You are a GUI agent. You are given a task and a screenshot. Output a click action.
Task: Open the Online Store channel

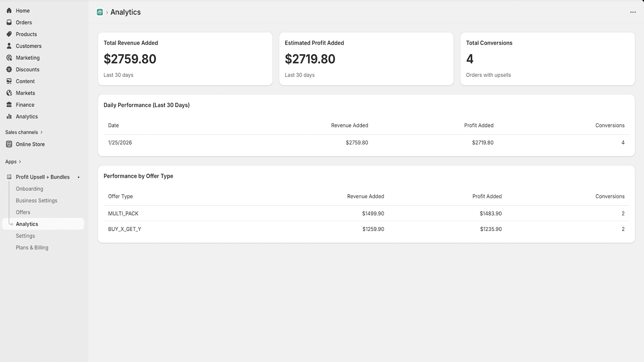point(31,144)
